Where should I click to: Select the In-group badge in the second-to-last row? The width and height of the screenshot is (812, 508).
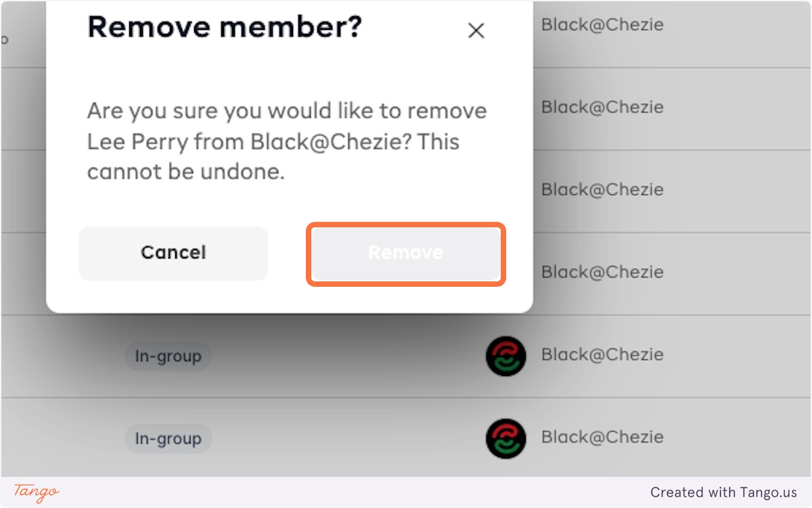click(168, 356)
